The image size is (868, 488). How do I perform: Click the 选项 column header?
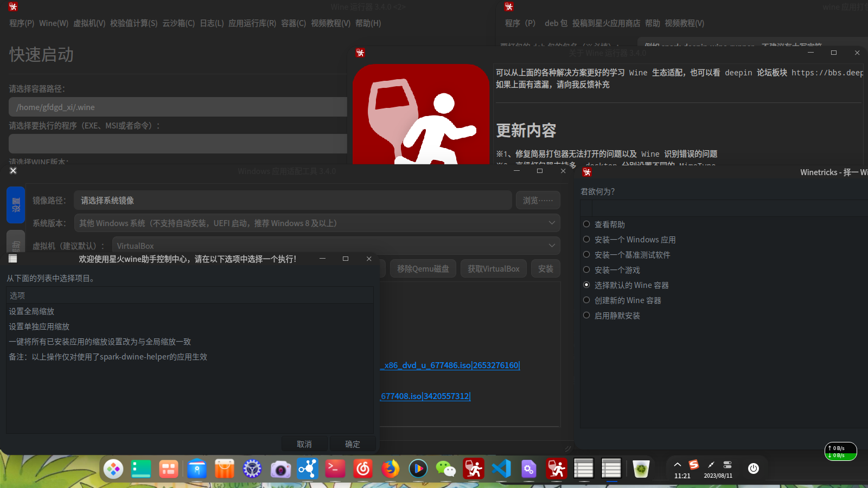coord(190,296)
